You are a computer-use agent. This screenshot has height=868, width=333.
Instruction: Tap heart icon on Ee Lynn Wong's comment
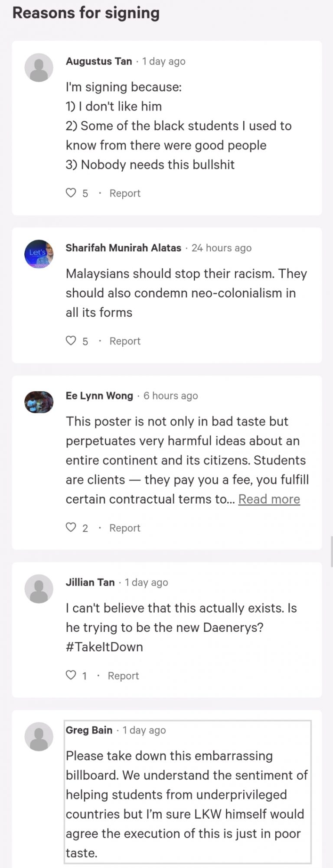[71, 527]
